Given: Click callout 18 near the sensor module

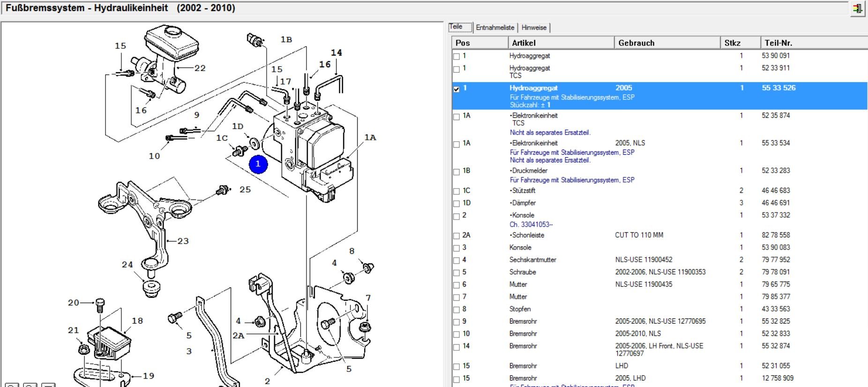Looking at the screenshot, I should click(x=137, y=321).
